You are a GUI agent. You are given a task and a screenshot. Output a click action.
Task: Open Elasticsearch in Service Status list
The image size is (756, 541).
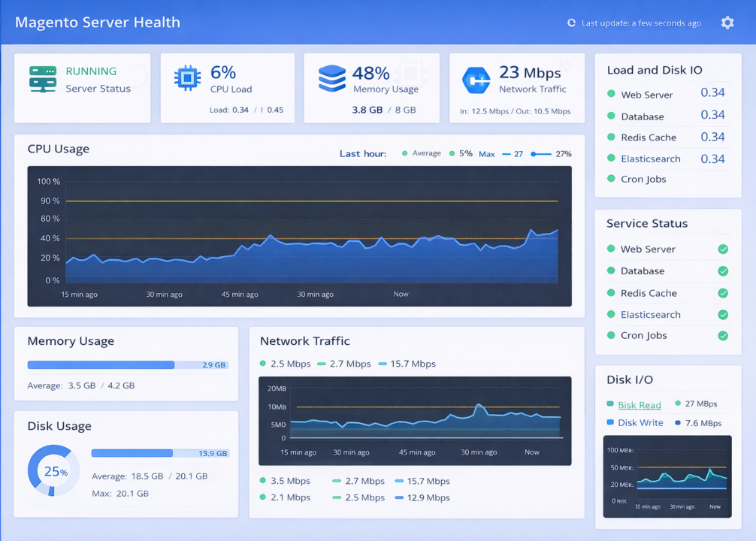[x=650, y=315]
